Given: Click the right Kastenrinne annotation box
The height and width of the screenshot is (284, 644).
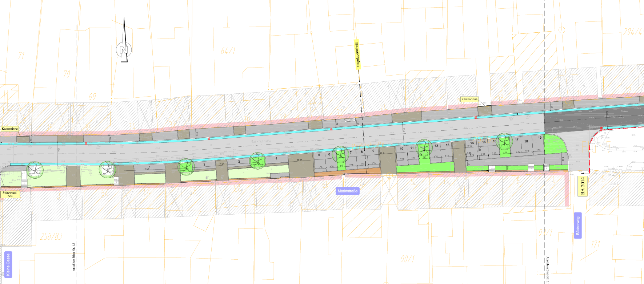Looking at the screenshot, I should point(469,99).
